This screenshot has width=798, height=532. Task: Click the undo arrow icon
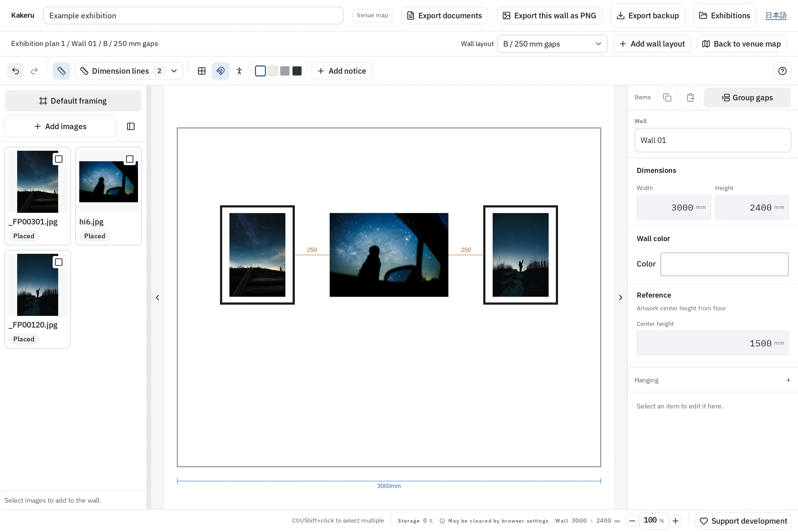16,71
